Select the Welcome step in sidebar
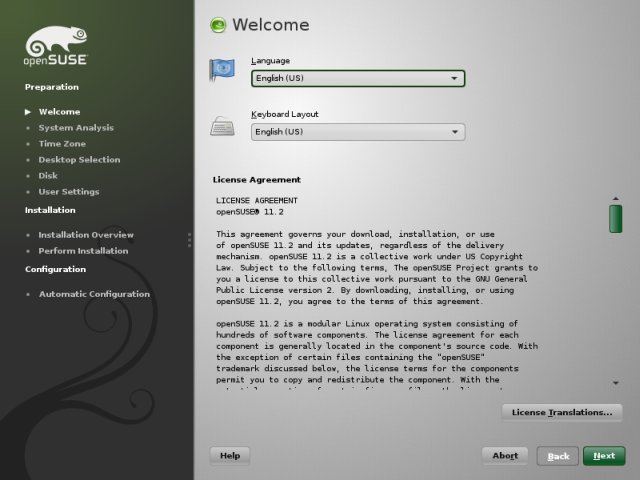The image size is (640, 480). (x=60, y=112)
